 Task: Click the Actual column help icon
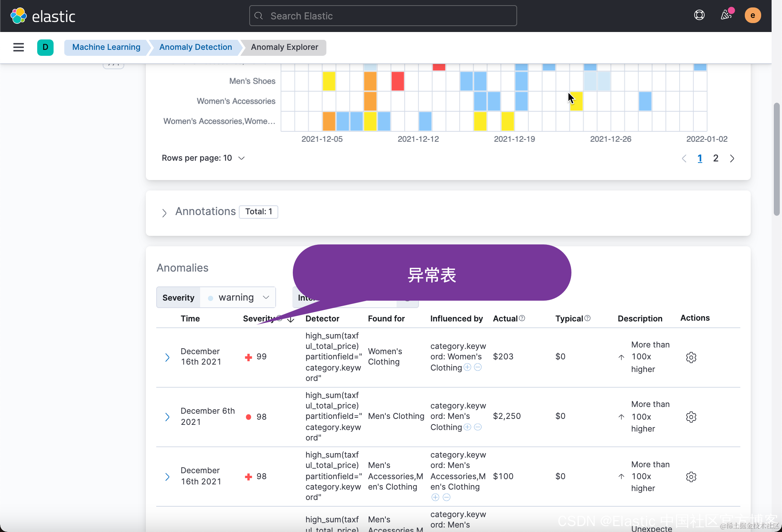tap(522, 318)
